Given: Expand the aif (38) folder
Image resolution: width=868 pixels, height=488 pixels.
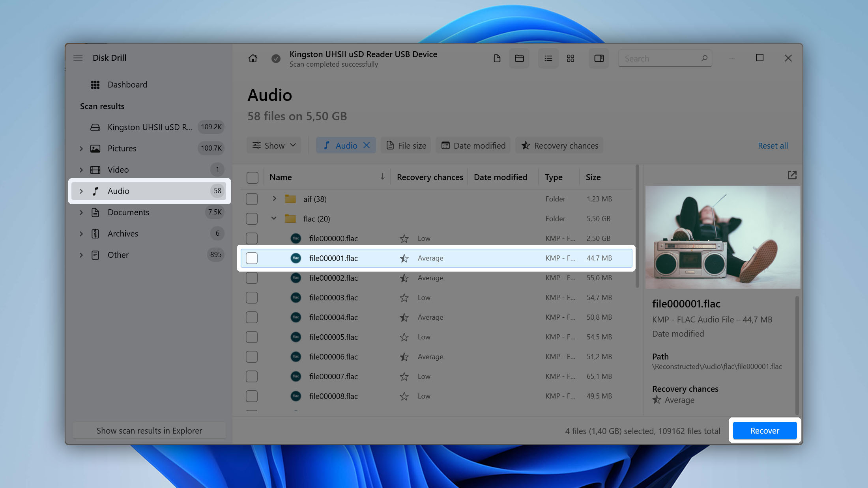Looking at the screenshot, I should [x=274, y=199].
